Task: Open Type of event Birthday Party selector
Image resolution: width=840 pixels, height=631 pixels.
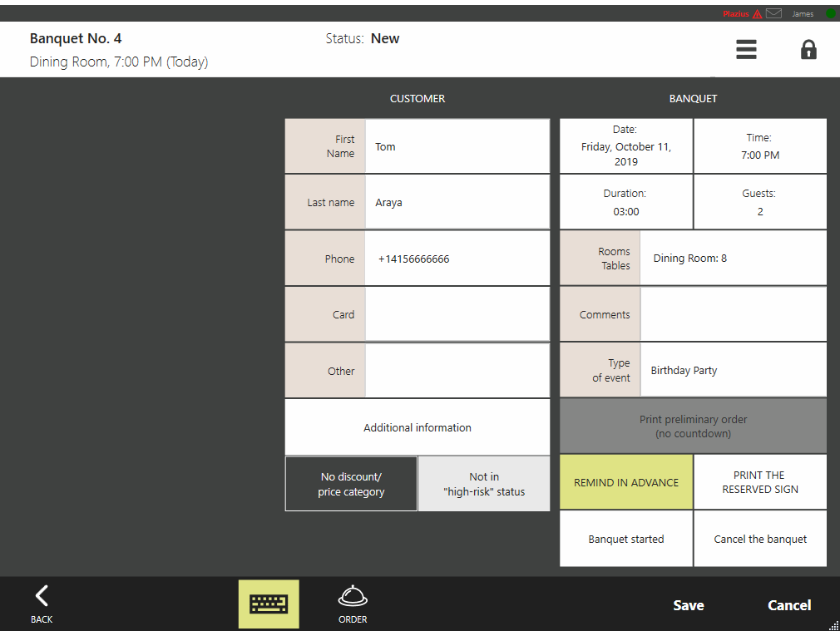Action: coord(733,371)
